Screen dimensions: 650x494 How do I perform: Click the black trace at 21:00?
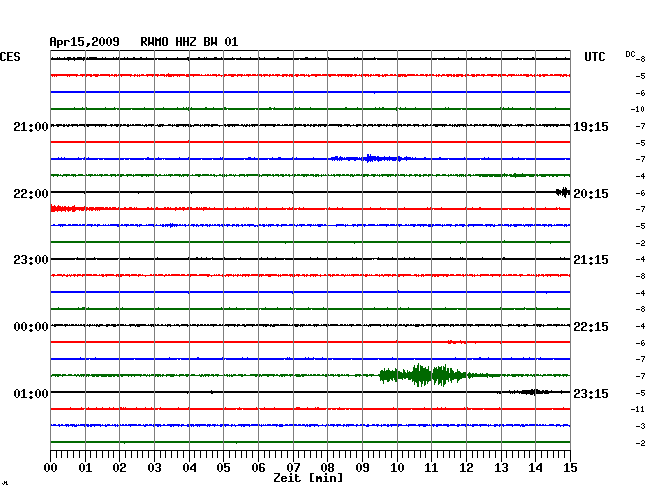click(x=310, y=125)
